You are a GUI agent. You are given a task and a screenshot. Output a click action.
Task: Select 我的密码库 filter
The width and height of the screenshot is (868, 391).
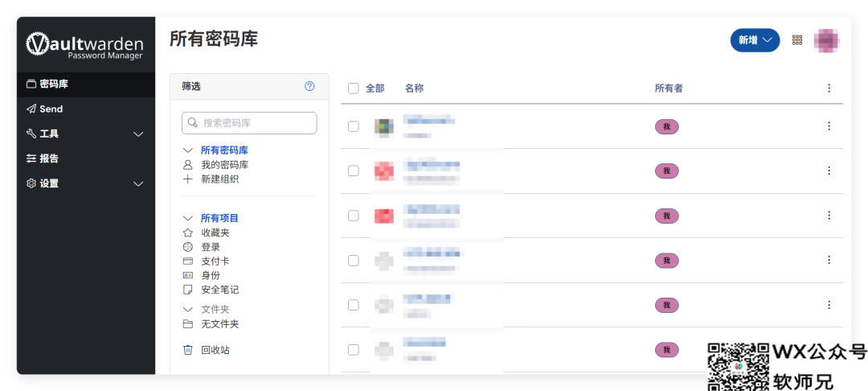[224, 165]
